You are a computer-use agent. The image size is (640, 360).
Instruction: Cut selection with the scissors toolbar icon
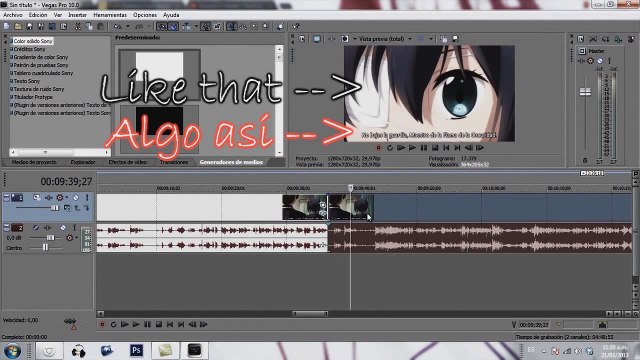78,27
